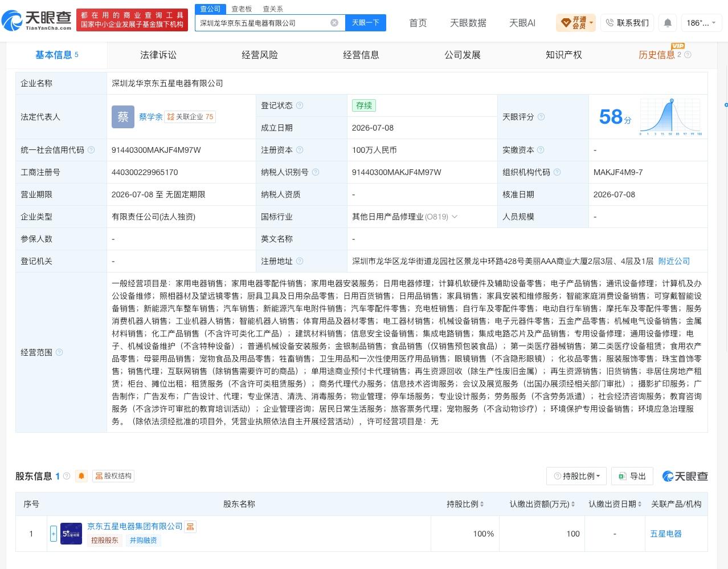
Task: Click the 附近公司 link
Action: pyautogui.click(x=674, y=261)
